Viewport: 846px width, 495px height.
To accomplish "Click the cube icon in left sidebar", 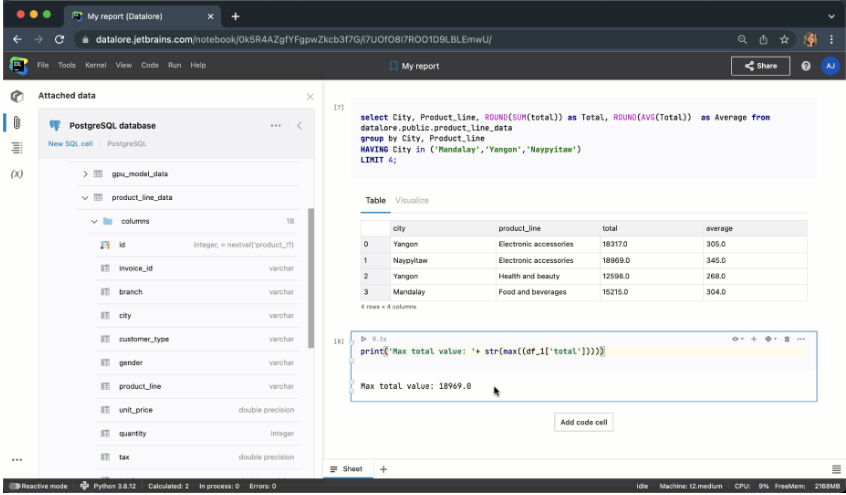I will point(16,96).
